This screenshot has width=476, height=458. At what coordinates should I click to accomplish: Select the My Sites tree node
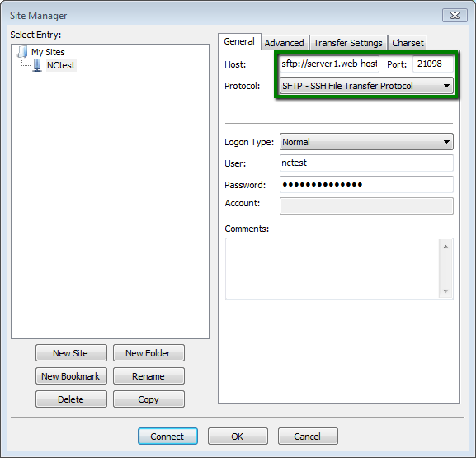48,52
